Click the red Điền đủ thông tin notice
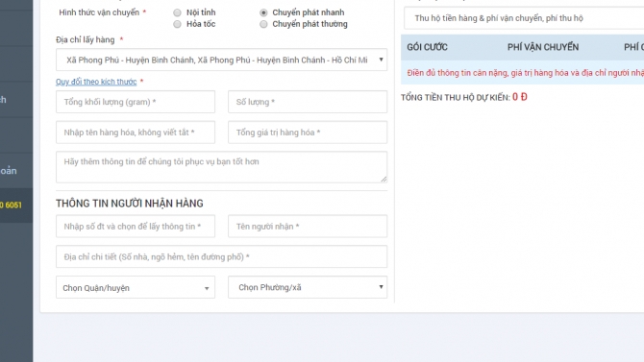The width and height of the screenshot is (644, 362). pyautogui.click(x=526, y=73)
